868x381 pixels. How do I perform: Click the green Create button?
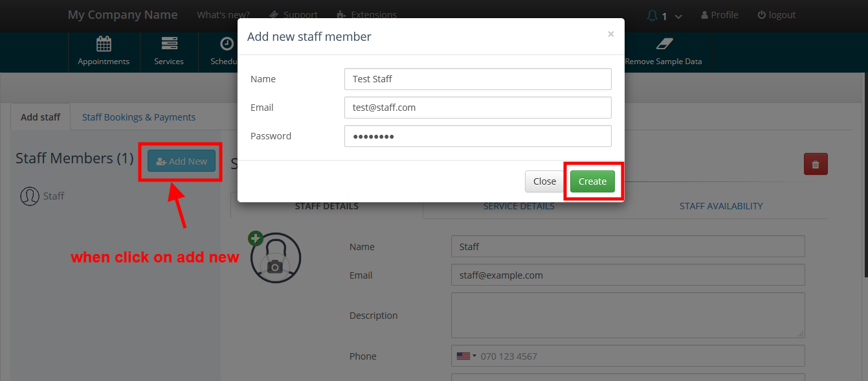[592, 181]
